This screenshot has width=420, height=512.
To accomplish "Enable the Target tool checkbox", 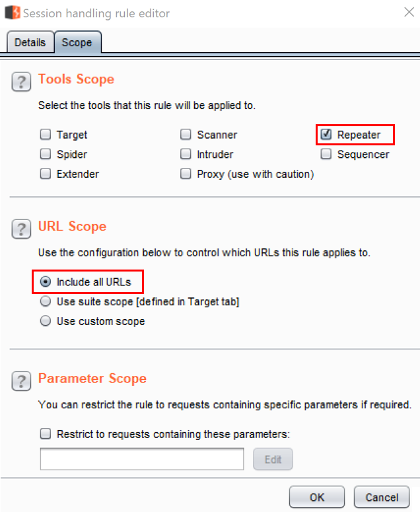I will (46, 135).
